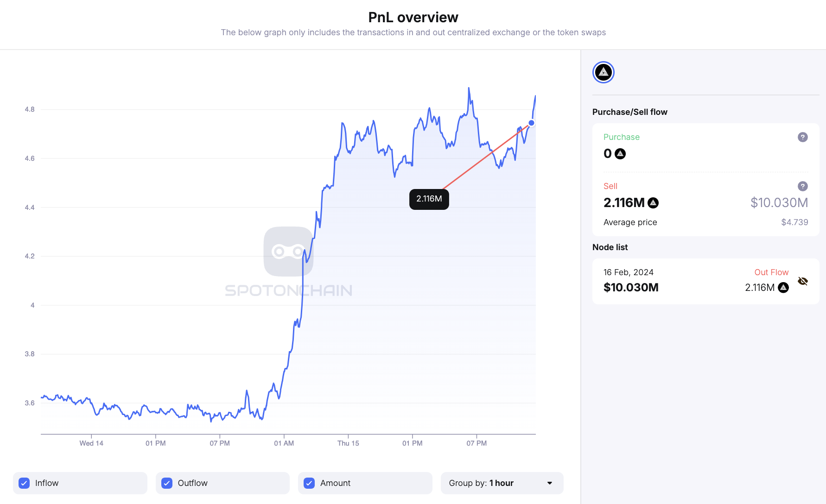Viewport: 826px width, 504px height.
Task: Click the token logo avatar in side panel
Action: click(603, 72)
